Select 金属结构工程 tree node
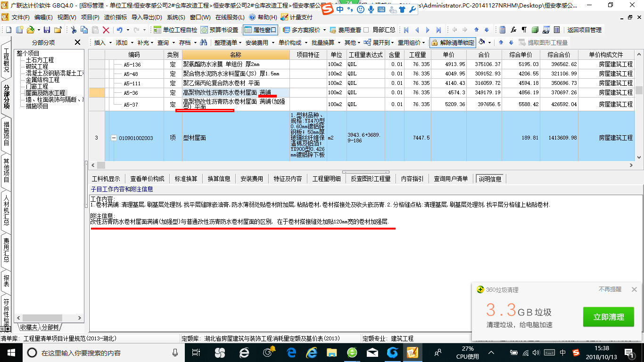 tap(42, 80)
